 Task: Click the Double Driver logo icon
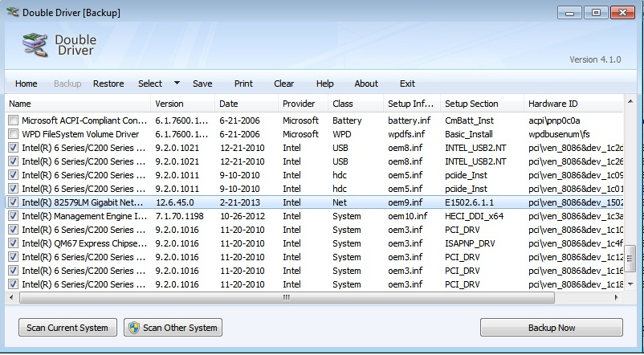pos(35,45)
